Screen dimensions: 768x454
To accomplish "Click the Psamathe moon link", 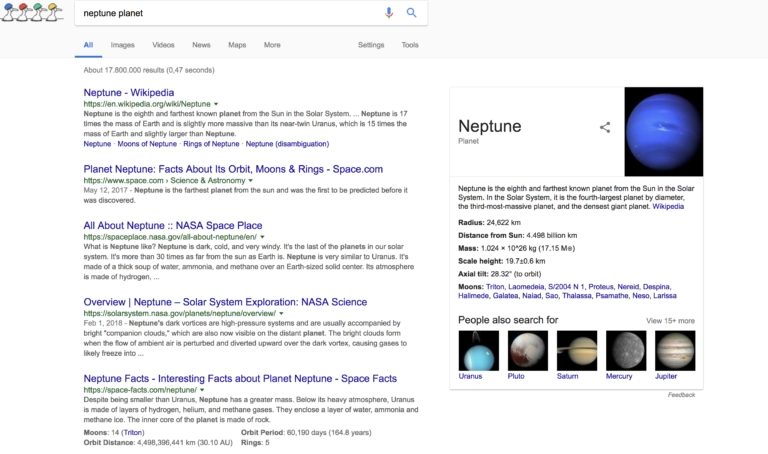I will [611, 296].
